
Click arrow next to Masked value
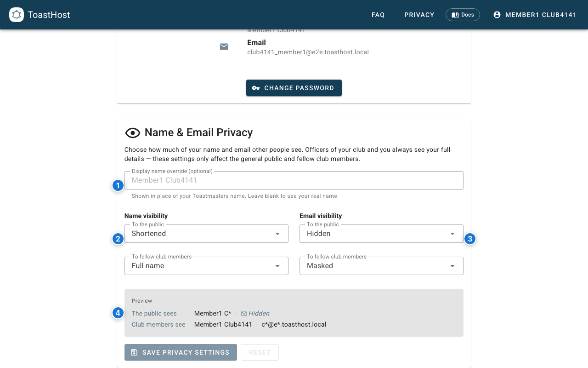pos(452,266)
